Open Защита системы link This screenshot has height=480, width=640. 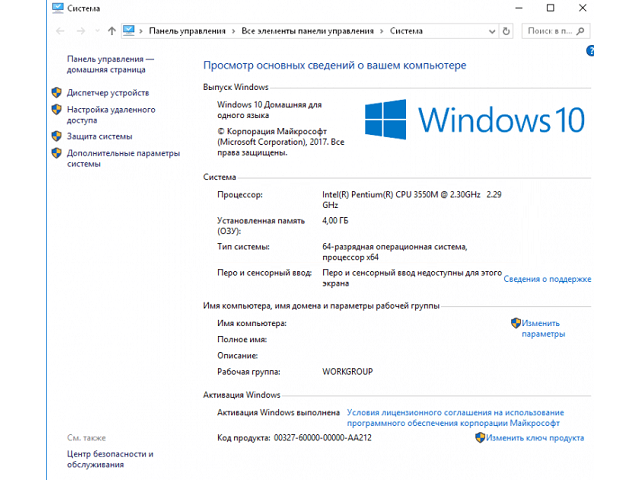click(100, 136)
